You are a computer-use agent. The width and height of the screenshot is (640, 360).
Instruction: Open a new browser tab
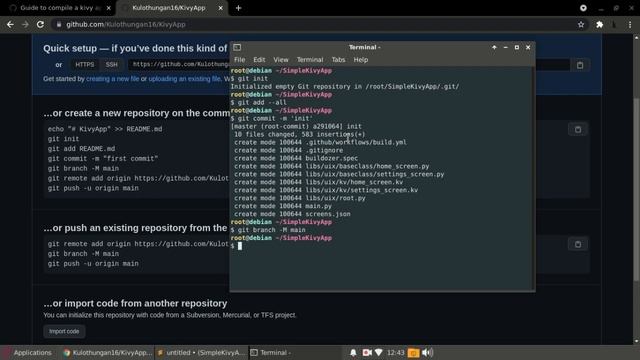click(238, 8)
